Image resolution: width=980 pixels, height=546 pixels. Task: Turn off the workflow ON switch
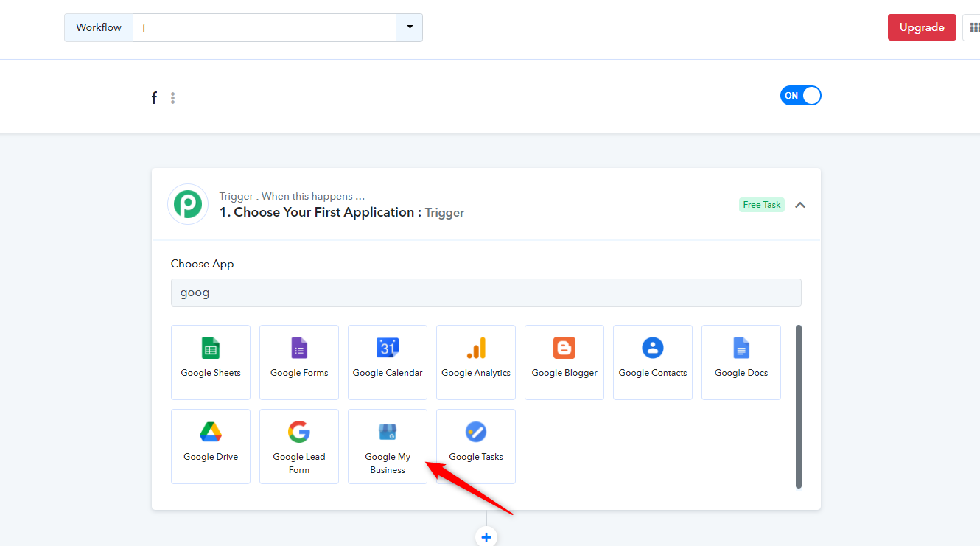800,96
